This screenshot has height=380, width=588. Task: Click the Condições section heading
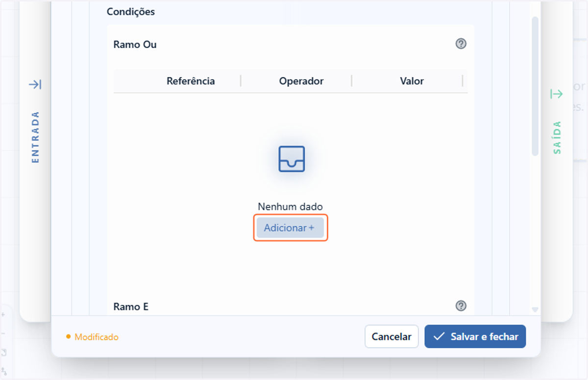coord(131,12)
